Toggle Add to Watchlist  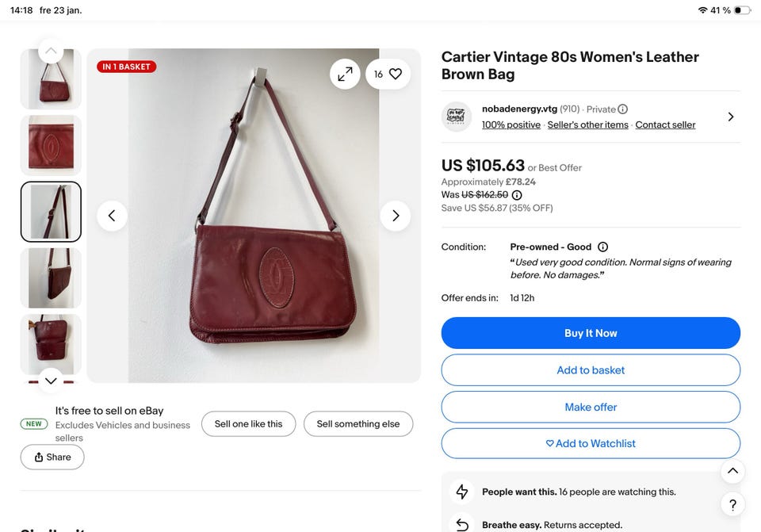[x=591, y=444]
